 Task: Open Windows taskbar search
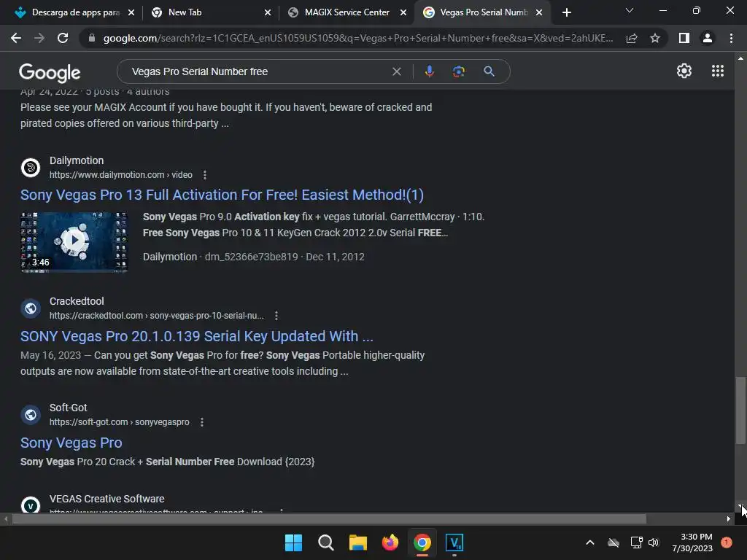tap(326, 542)
